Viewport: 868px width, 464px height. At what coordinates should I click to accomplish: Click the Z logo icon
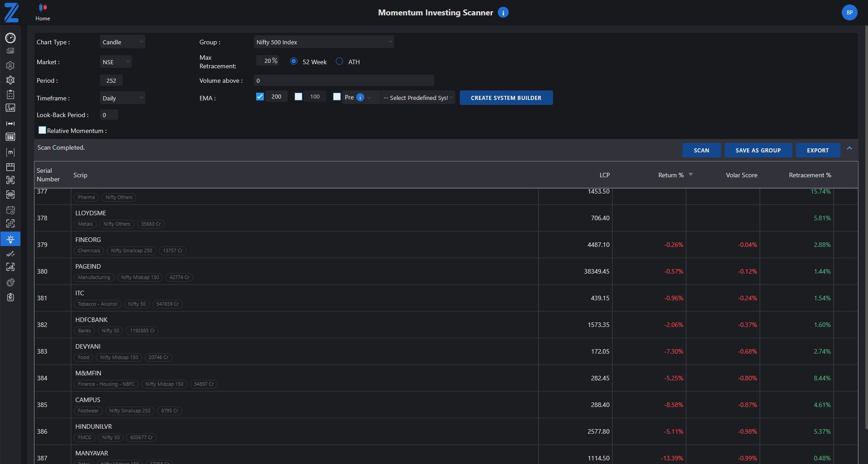click(x=11, y=13)
